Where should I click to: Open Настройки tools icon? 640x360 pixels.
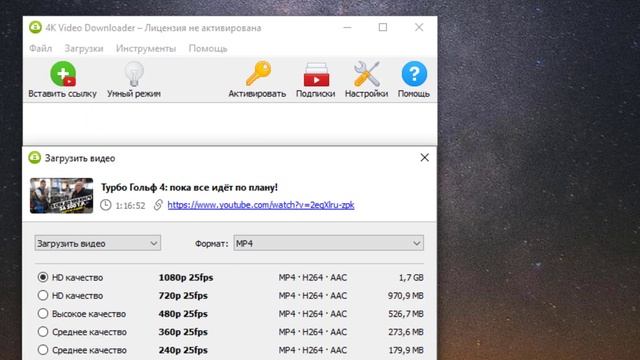coord(367,74)
